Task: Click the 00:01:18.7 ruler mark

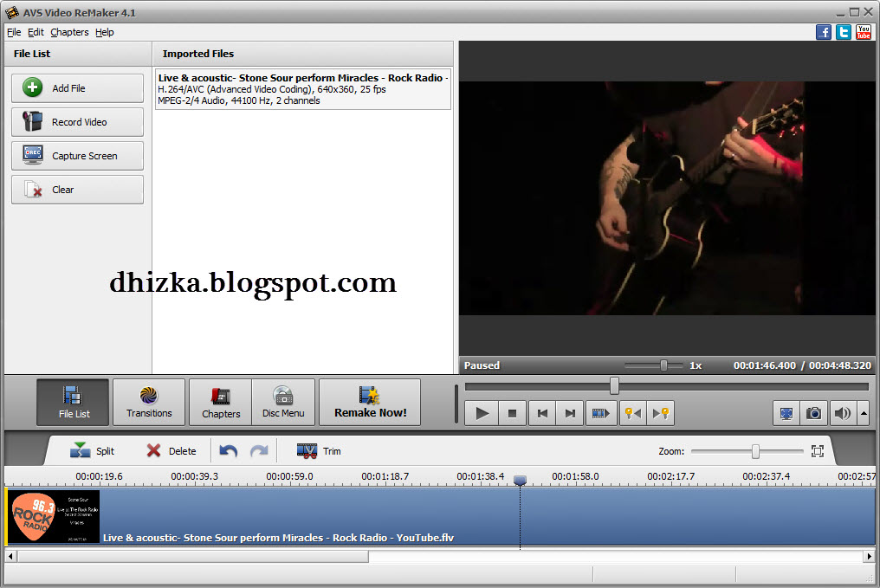Action: pyautogui.click(x=385, y=476)
